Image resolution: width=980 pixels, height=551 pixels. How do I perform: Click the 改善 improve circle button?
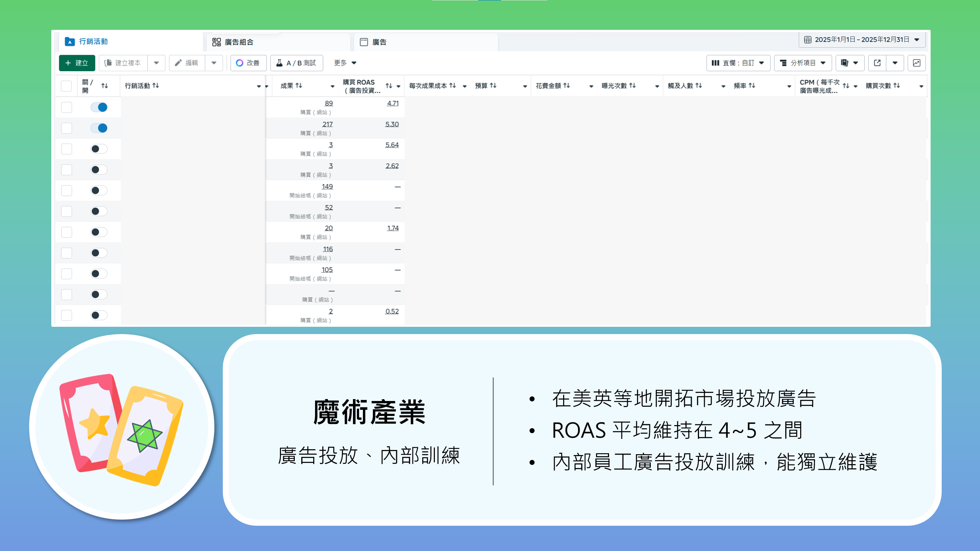pyautogui.click(x=248, y=63)
